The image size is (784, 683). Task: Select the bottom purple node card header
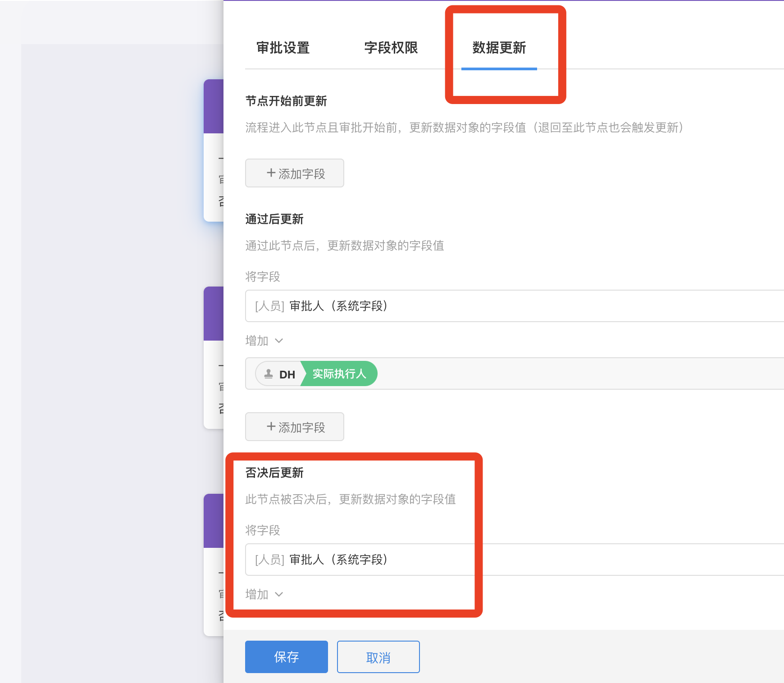click(214, 521)
